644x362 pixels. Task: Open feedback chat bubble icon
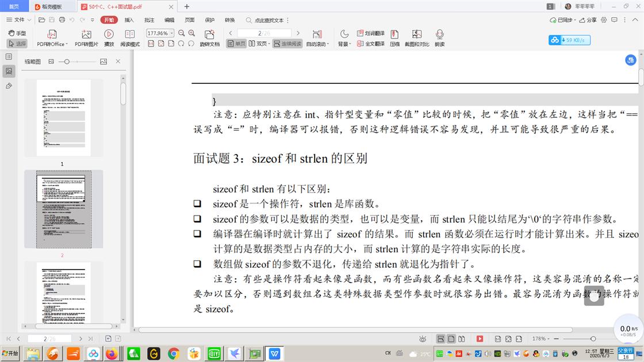(614, 20)
